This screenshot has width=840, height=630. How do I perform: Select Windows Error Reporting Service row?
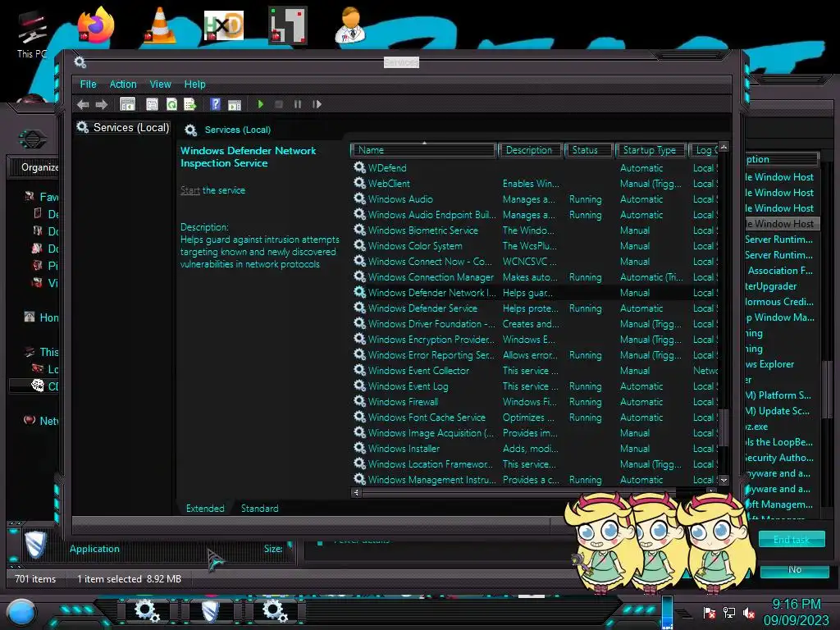pos(535,355)
